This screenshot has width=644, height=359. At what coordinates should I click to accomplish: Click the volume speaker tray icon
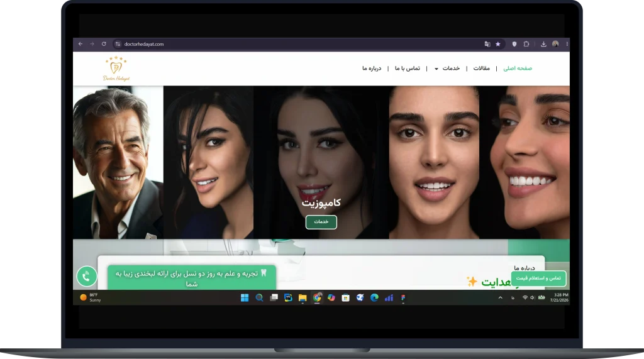tap(532, 298)
